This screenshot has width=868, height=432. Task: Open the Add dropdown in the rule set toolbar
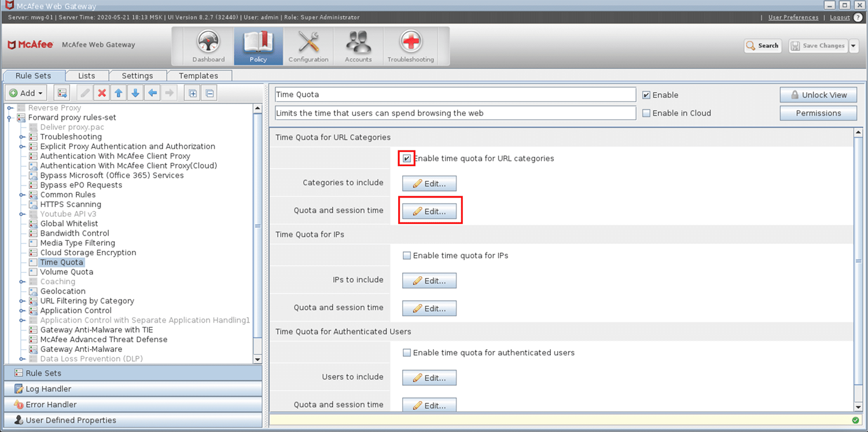[x=27, y=93]
